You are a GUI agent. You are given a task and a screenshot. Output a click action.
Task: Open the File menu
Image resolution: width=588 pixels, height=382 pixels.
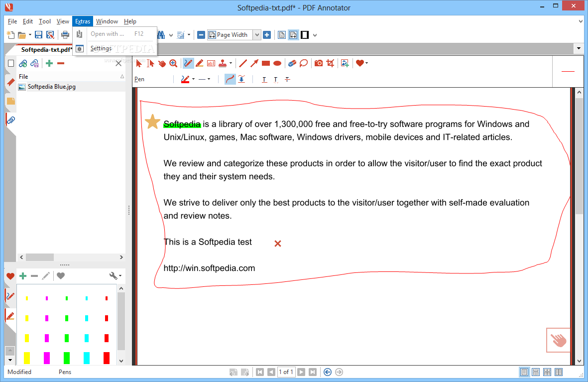12,21
